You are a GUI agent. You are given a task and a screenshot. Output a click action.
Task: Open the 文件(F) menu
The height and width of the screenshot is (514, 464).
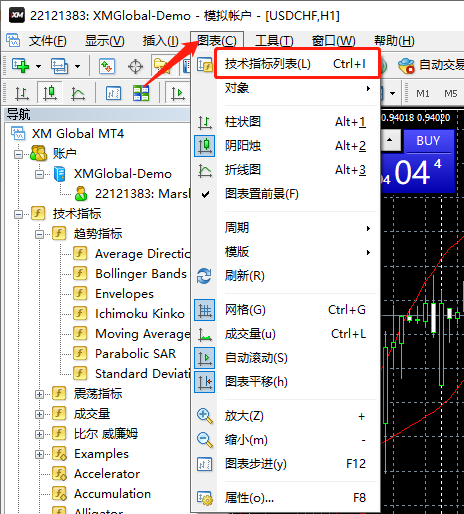(x=47, y=41)
